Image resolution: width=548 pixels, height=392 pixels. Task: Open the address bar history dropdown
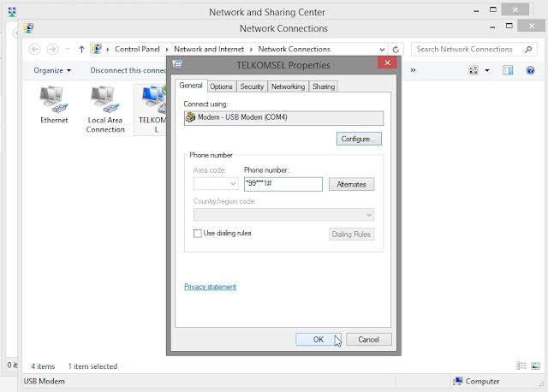pos(382,50)
